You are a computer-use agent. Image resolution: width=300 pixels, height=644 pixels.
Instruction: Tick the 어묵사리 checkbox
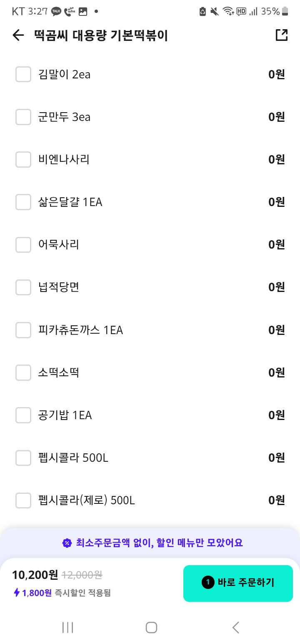23,245
